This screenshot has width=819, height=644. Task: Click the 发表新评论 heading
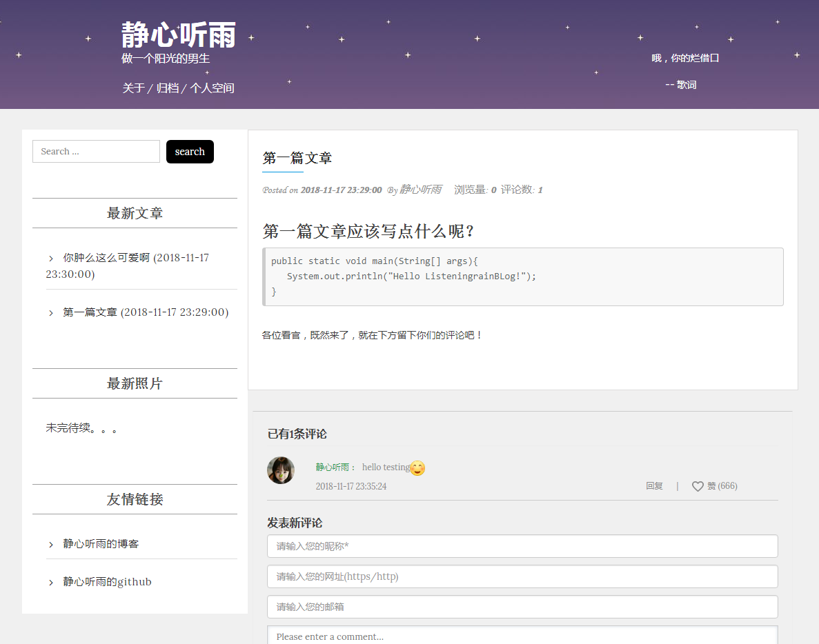click(x=295, y=523)
